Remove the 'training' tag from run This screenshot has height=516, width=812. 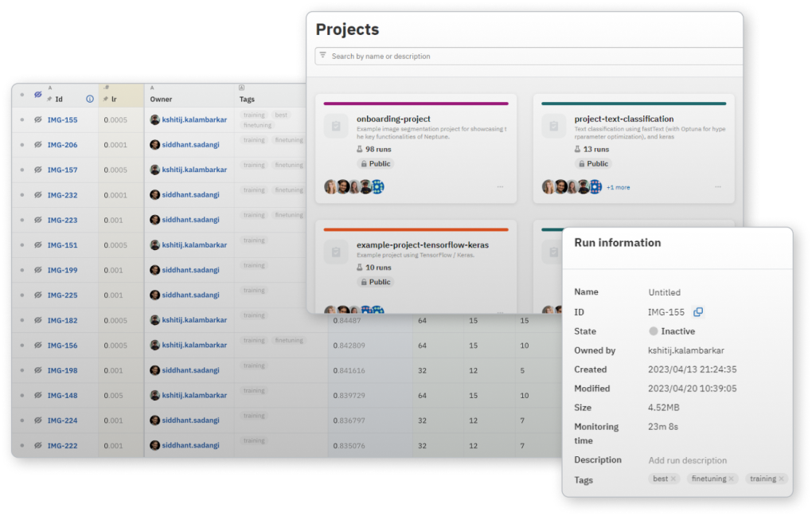point(782,479)
